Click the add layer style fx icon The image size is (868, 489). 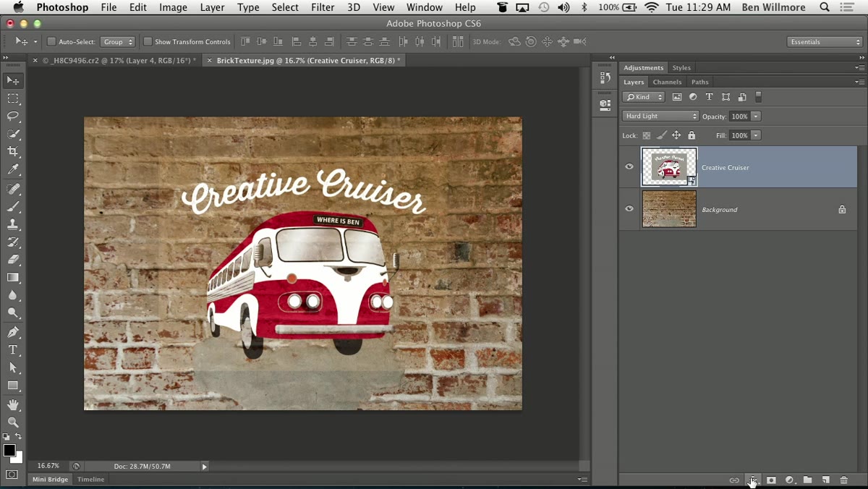point(753,480)
